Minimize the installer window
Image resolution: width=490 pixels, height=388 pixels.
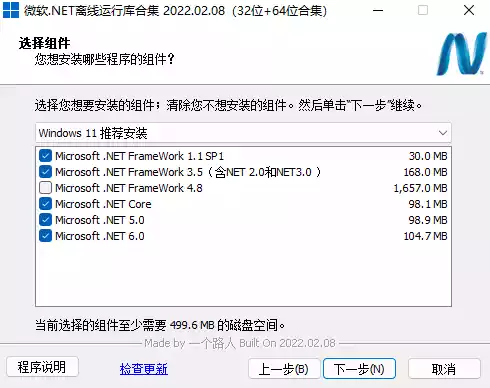pos(378,10)
